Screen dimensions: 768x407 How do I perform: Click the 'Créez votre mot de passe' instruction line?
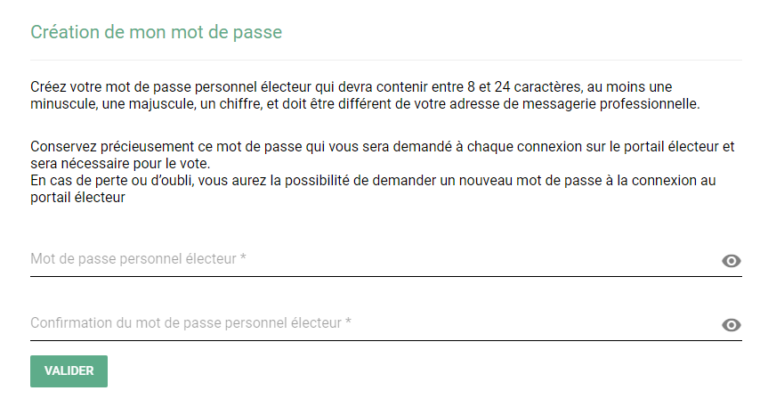(x=351, y=87)
